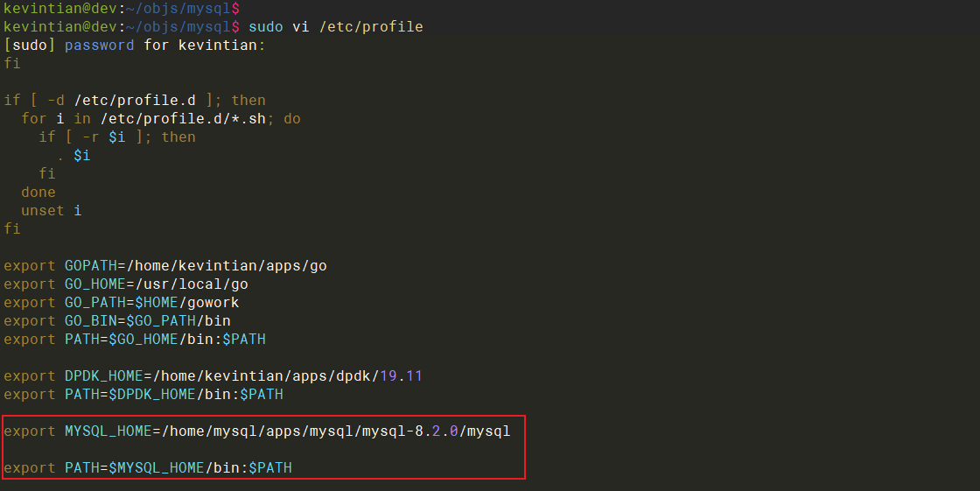Screen dimensions: 980x491
Task: Click the MYSQL_HOME export line
Action: click(257, 431)
